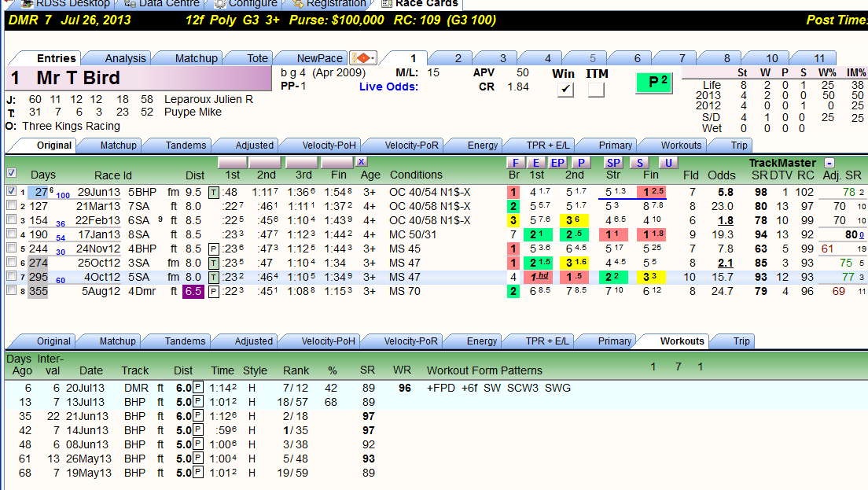Click the P marker in the 24Nov12 row

[213, 249]
